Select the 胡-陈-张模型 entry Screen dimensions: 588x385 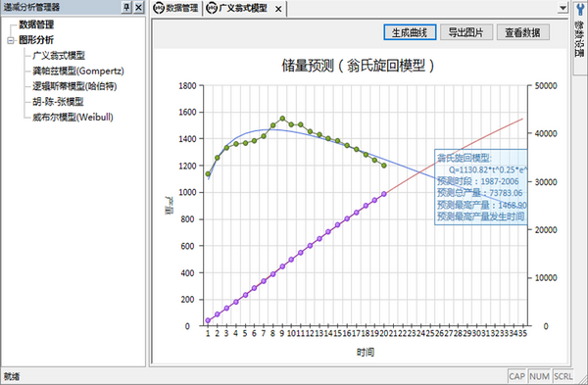coord(58,102)
